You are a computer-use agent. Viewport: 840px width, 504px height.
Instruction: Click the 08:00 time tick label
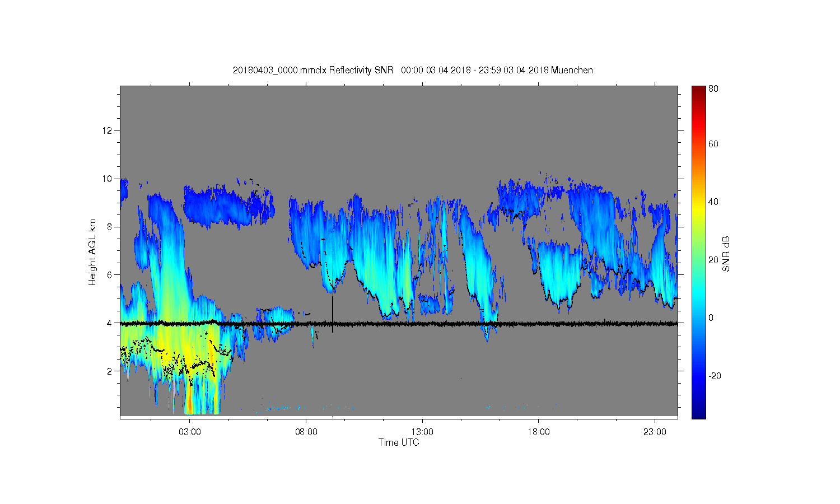pyautogui.click(x=306, y=432)
